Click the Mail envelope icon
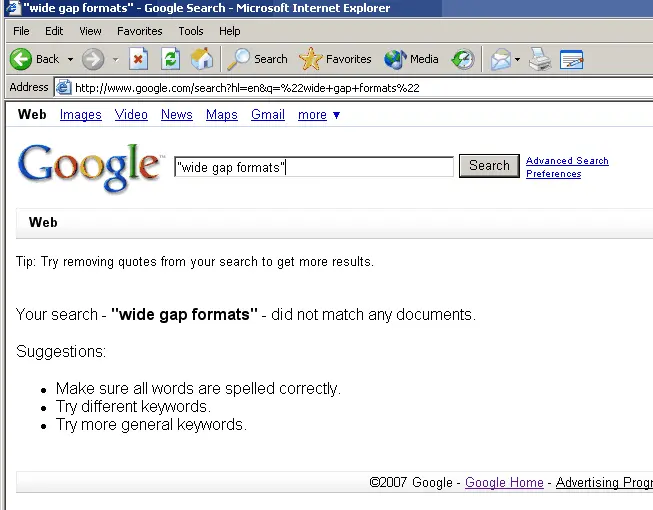 point(500,59)
